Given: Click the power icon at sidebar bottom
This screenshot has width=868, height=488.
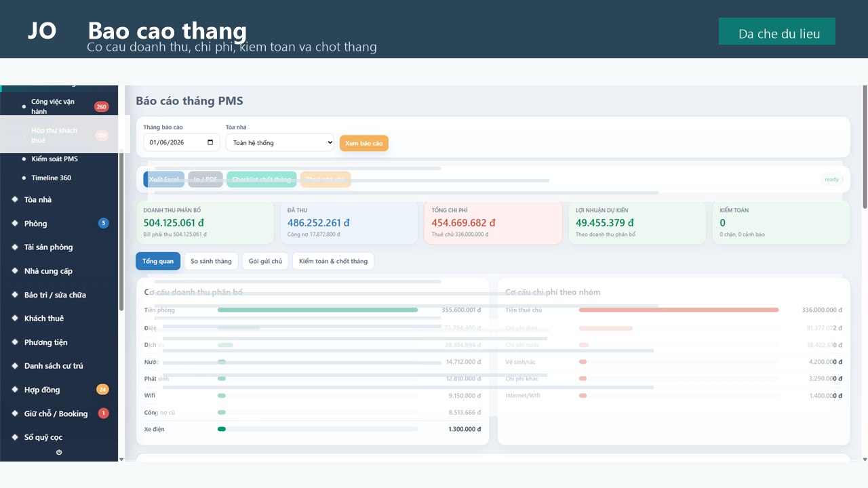Looking at the screenshot, I should click(x=59, y=452).
